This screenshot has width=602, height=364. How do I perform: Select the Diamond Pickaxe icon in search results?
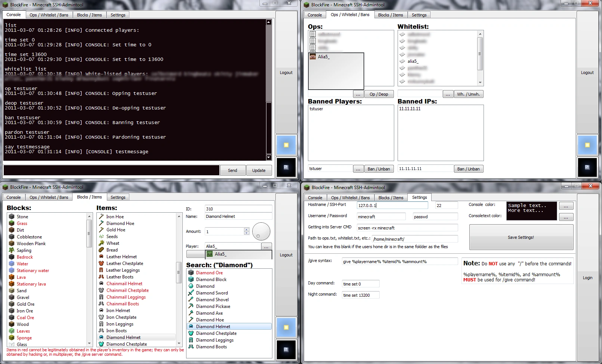[191, 306]
